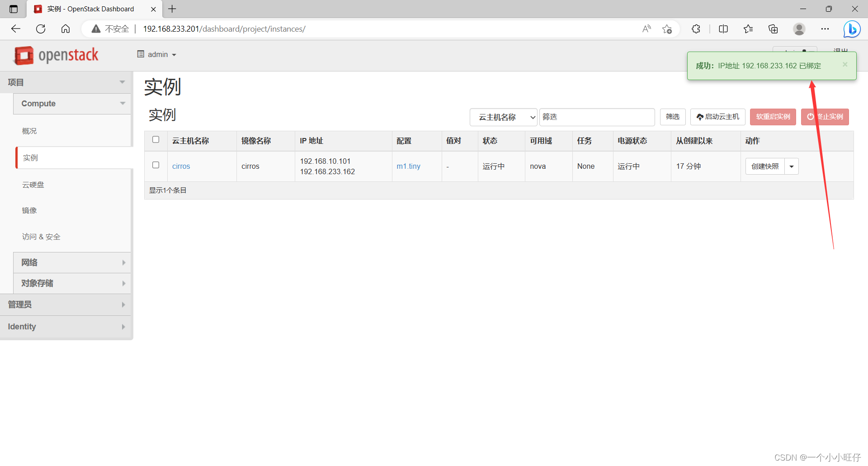Check the checkbox for the cirros instance row
The height and width of the screenshot is (466, 868).
tap(156, 165)
